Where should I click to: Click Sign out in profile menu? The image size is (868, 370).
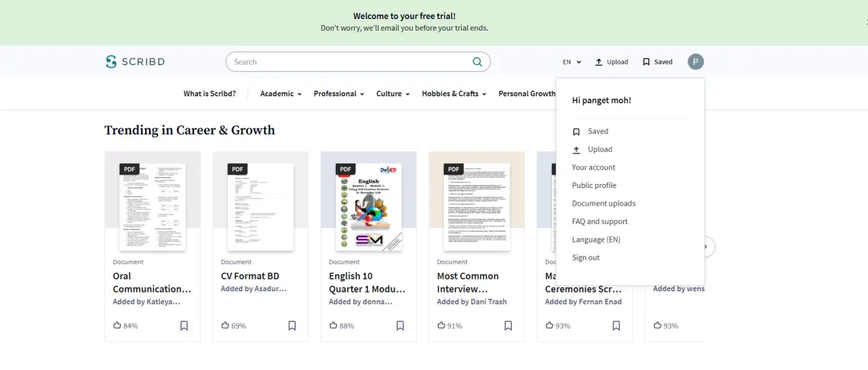tap(586, 258)
